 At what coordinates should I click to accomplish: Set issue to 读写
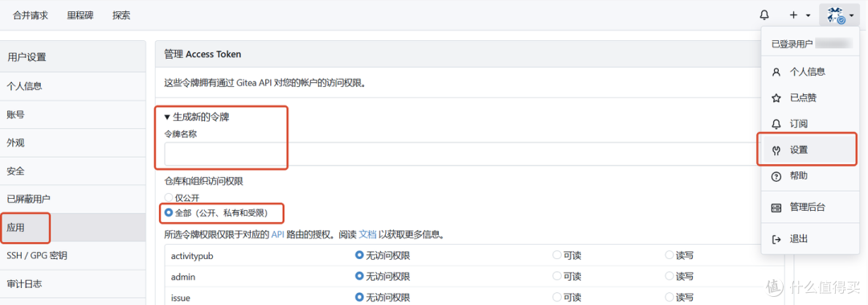coord(669,297)
